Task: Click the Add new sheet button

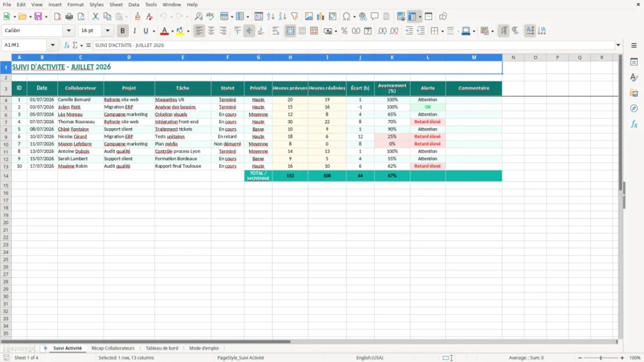Action: point(45,348)
